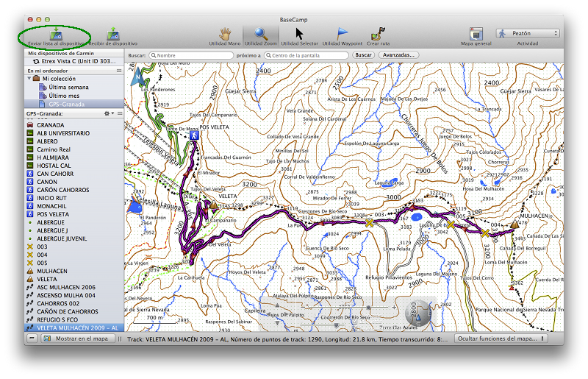Image resolution: width=588 pixels, height=379 pixels.
Task: Click the Centro de la pantalla field
Action: [306, 55]
